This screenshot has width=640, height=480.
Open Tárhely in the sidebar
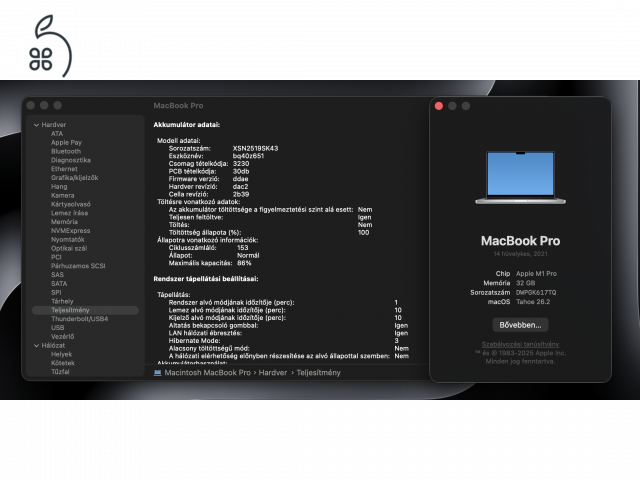(x=62, y=302)
